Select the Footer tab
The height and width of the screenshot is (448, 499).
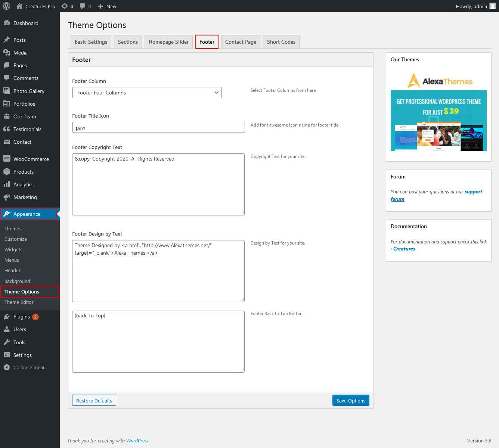[x=207, y=42]
